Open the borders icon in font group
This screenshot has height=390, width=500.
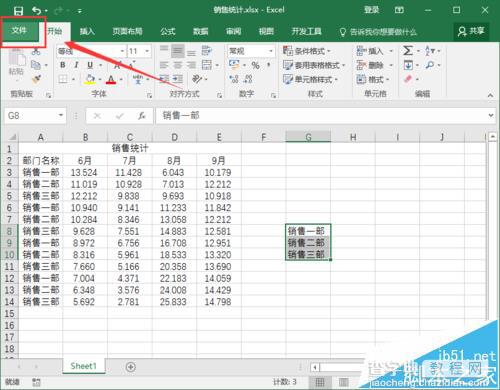63,79
